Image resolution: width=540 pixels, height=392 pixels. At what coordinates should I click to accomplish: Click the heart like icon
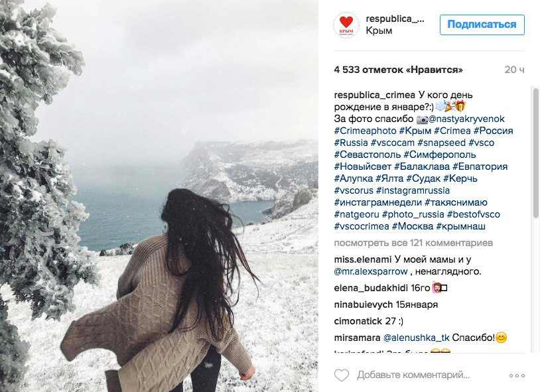point(342,375)
